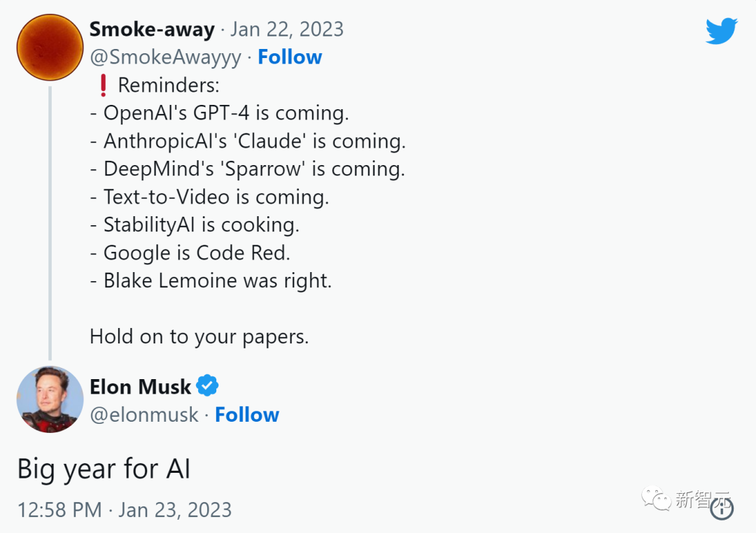Screen dimensions: 756x533
Task: Click Elon Musk's blue verified badge
Action: pos(207,385)
